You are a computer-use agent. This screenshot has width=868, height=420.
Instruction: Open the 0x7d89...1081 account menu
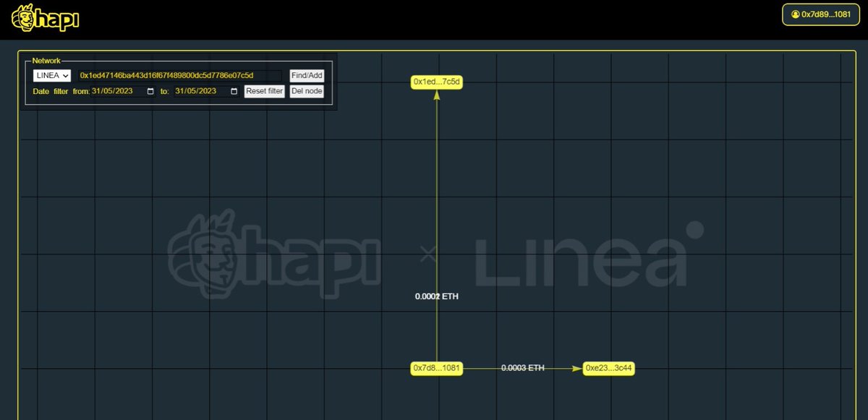pos(820,14)
